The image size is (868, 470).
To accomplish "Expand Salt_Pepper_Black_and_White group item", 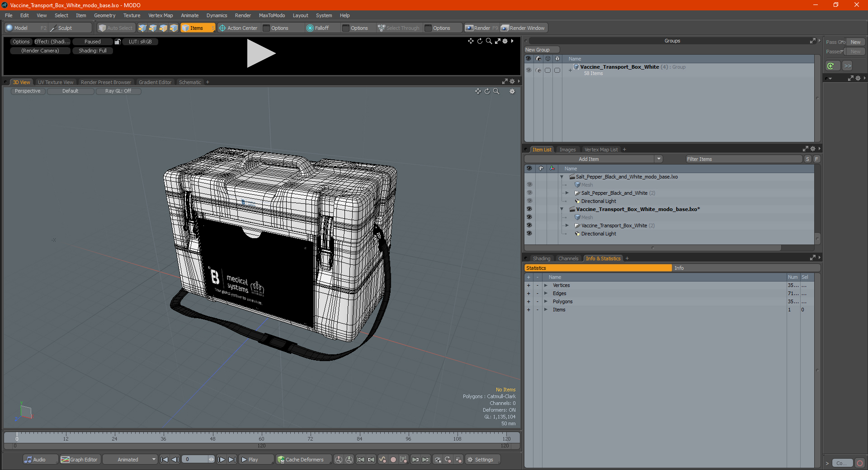I will pyautogui.click(x=567, y=193).
